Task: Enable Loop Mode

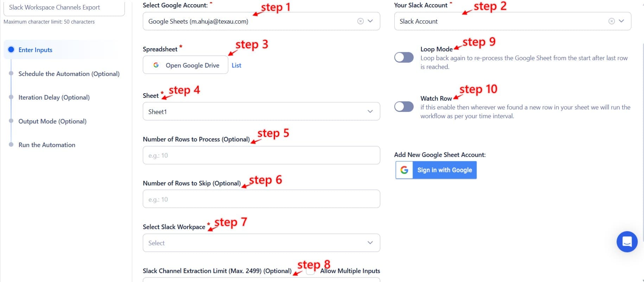Action: pos(404,57)
